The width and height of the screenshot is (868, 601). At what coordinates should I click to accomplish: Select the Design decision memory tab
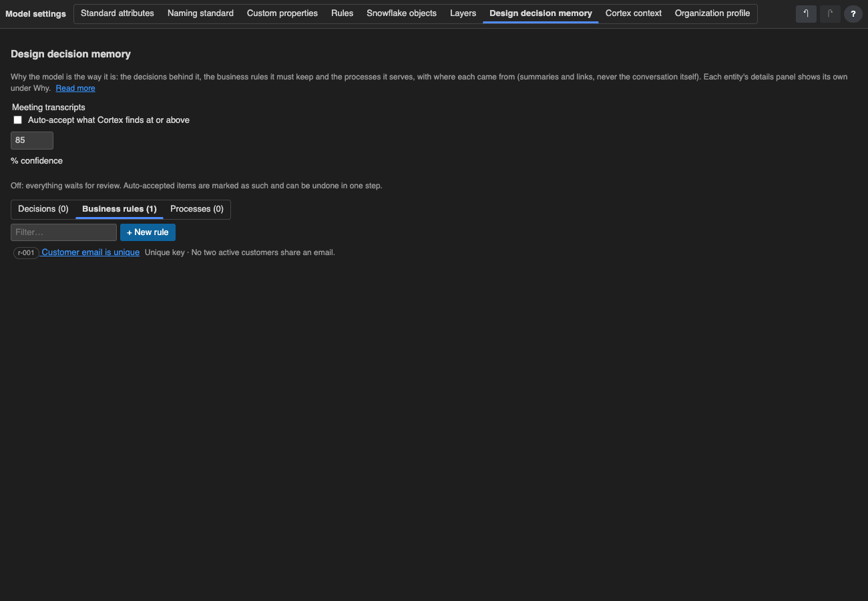click(541, 13)
